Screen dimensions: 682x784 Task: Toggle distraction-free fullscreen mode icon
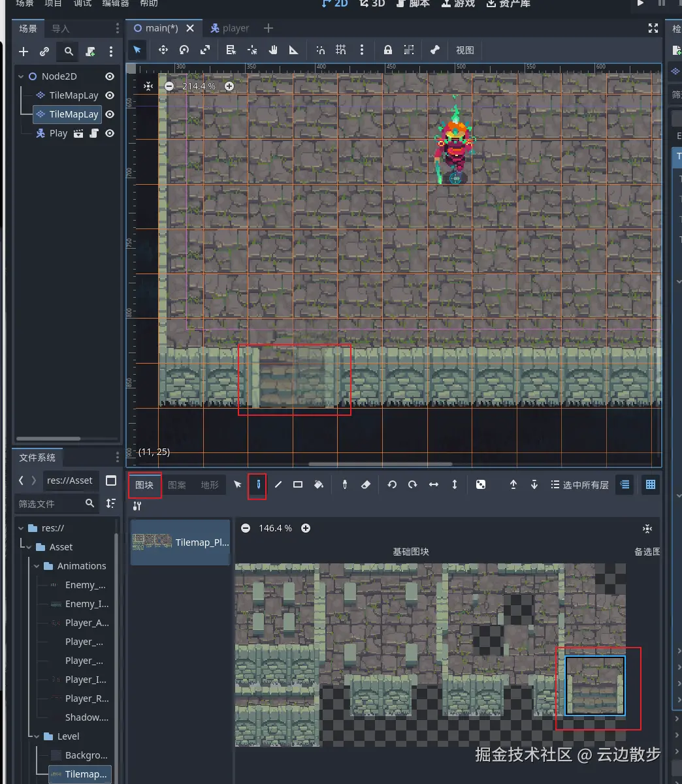pyautogui.click(x=653, y=28)
